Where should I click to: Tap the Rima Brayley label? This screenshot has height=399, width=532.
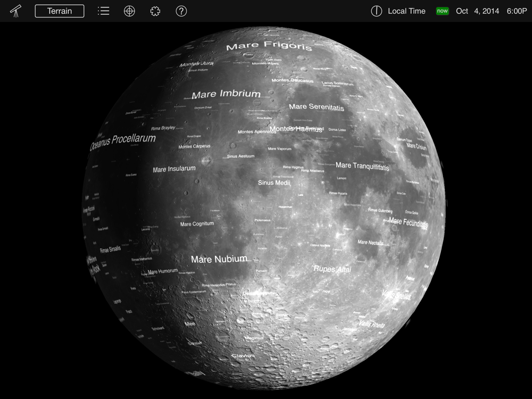[163, 128]
